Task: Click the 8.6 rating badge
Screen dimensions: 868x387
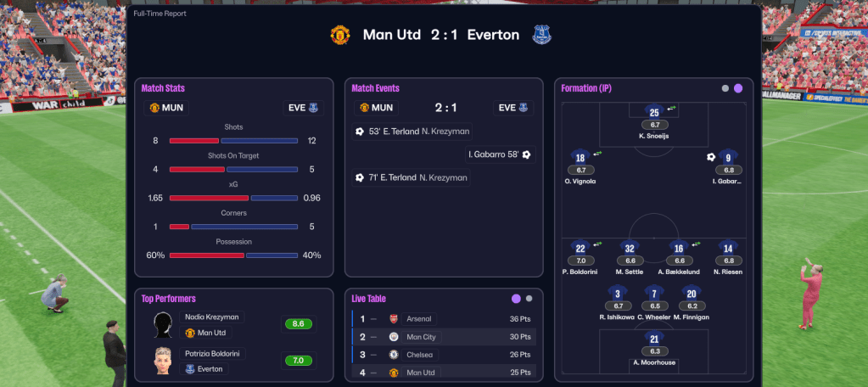Action: (299, 324)
